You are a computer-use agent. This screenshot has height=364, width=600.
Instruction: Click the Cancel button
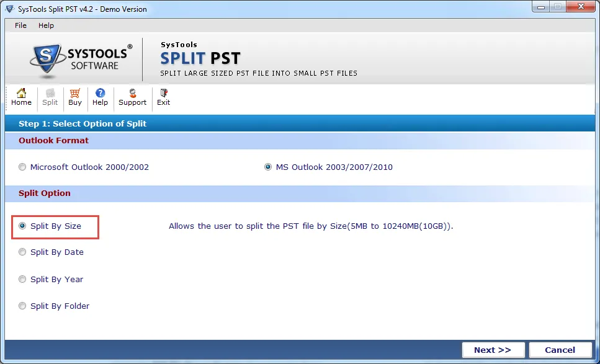pos(560,350)
